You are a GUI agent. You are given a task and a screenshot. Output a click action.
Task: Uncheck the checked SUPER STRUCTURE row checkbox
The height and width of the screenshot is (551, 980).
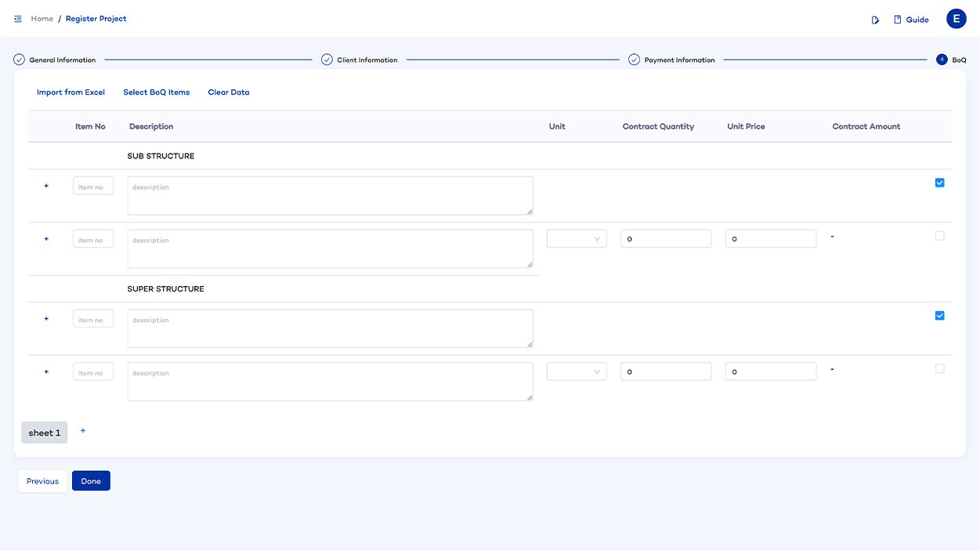939,316
